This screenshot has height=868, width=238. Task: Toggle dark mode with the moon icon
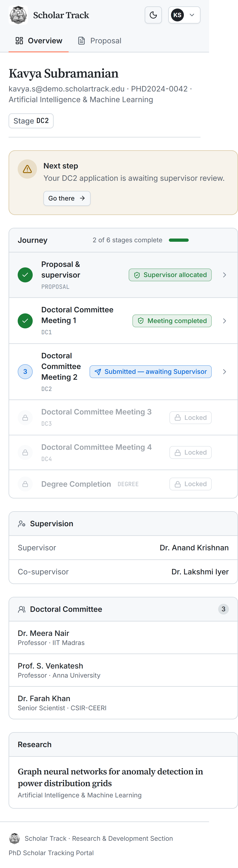point(153,15)
